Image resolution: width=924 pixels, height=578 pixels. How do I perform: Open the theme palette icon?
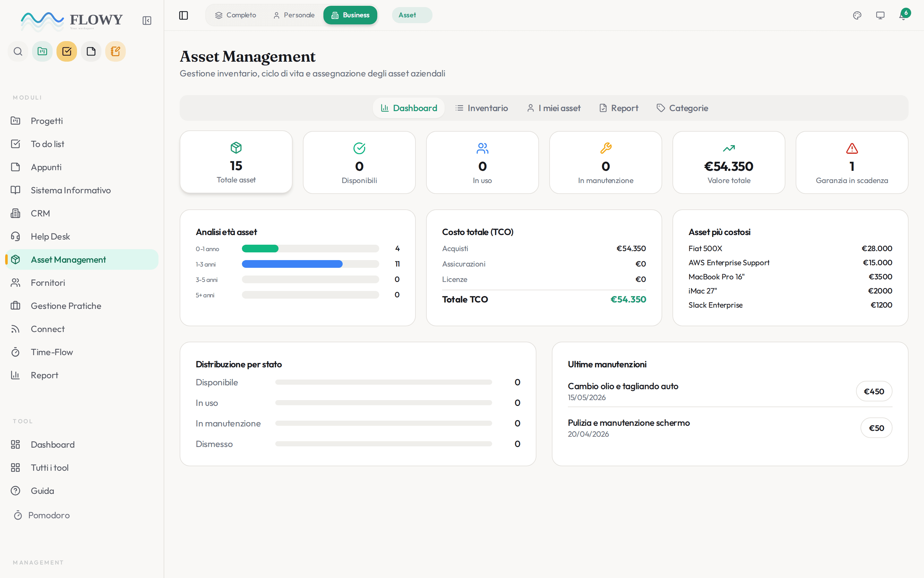pyautogui.click(x=857, y=15)
